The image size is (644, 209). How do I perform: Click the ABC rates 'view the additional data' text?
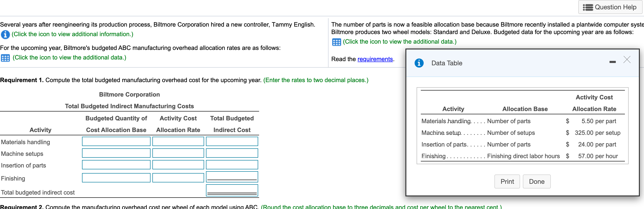pyautogui.click(x=69, y=58)
